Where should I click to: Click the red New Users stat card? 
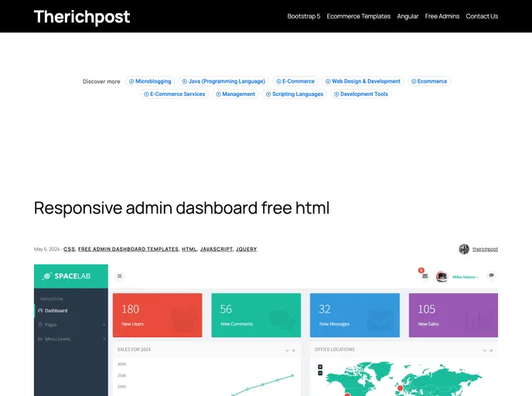click(157, 315)
